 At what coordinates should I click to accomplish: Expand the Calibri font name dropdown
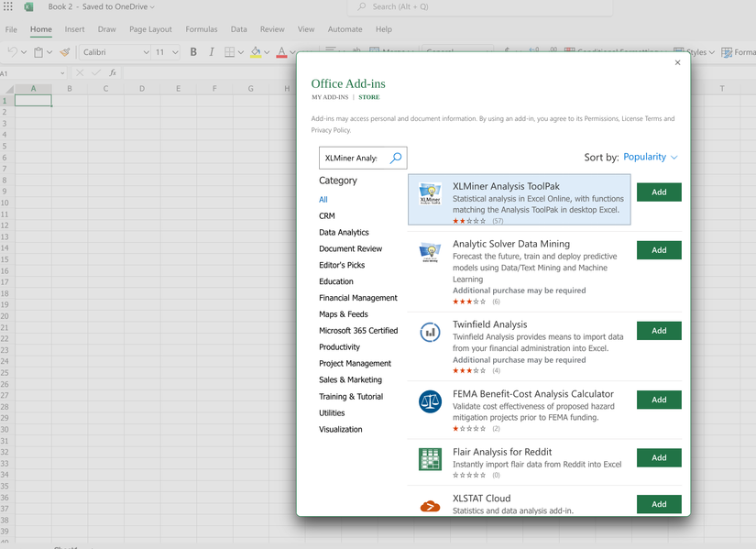(146, 52)
